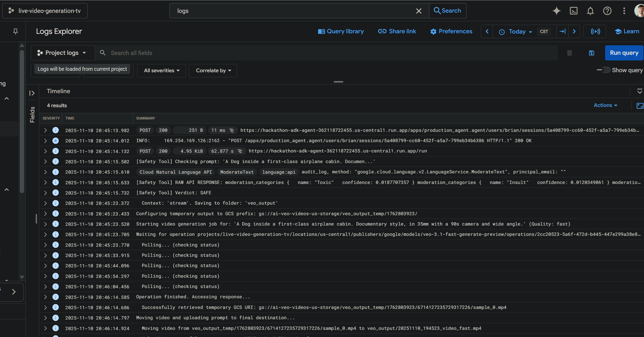
Task: Expand the Fields side panel
Action: (32, 93)
